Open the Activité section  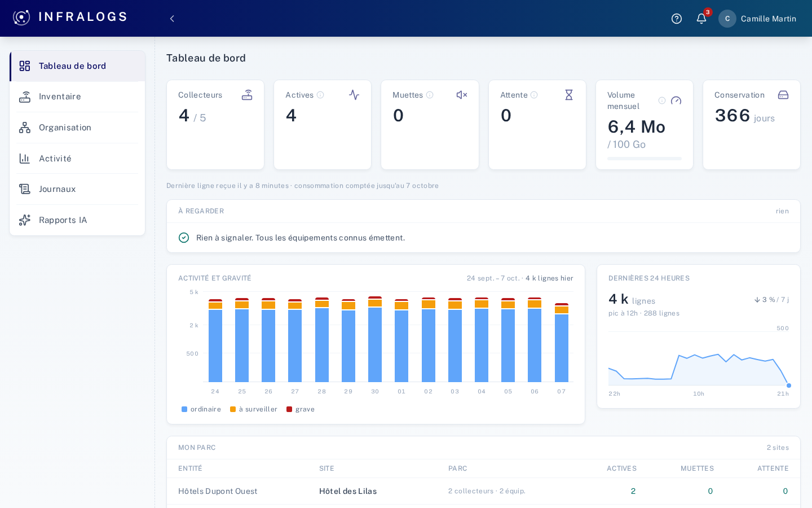pos(77,159)
